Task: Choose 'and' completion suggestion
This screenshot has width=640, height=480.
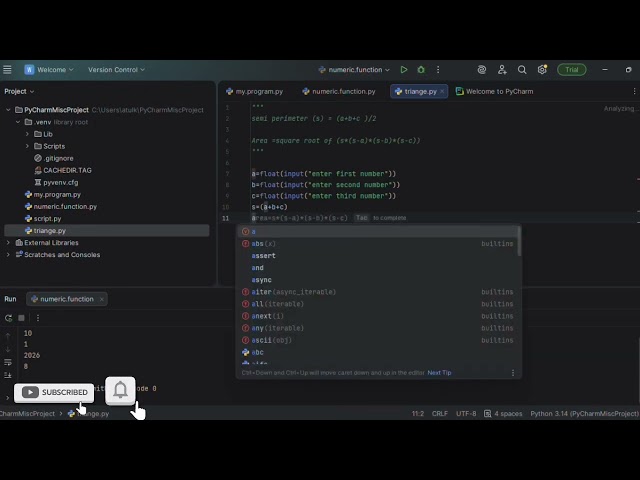Action: click(x=378, y=268)
